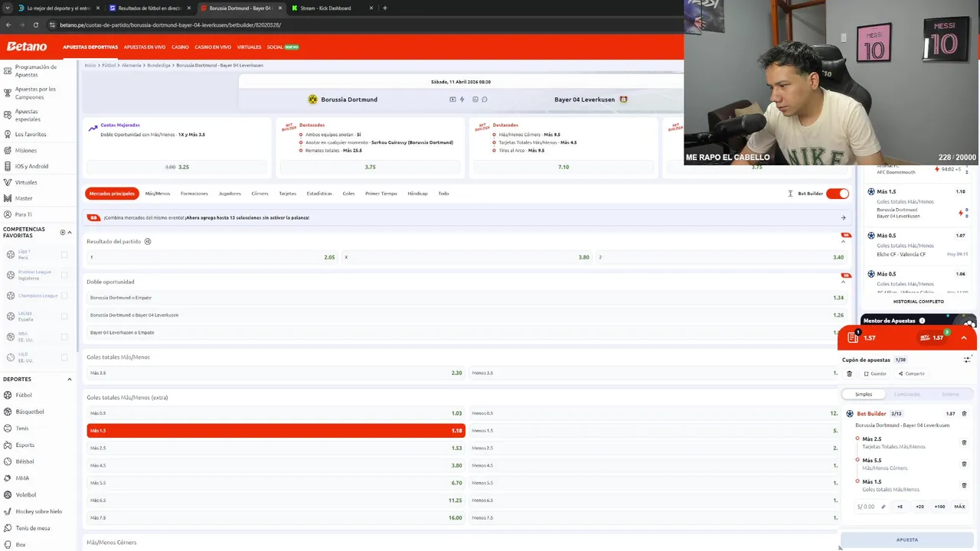Open Para Ti sidebar item

point(23,214)
